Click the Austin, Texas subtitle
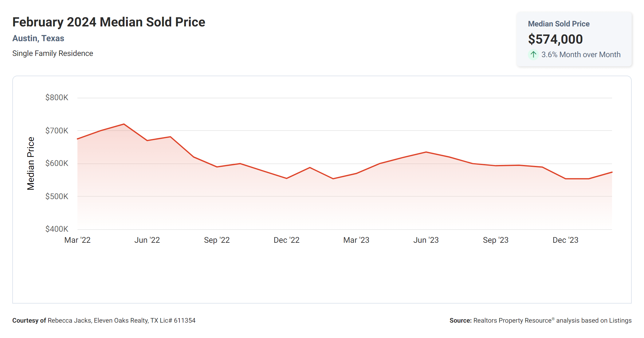644x338 pixels. click(38, 38)
